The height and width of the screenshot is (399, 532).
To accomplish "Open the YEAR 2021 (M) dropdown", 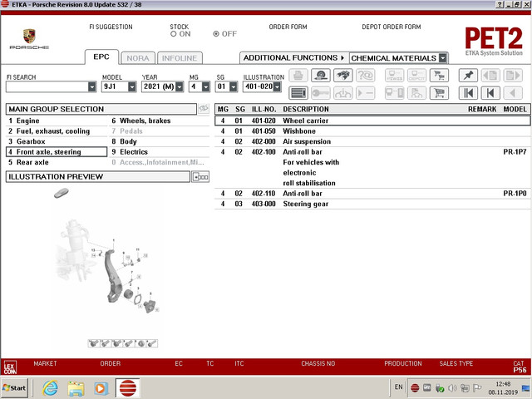I will tap(180, 86).
